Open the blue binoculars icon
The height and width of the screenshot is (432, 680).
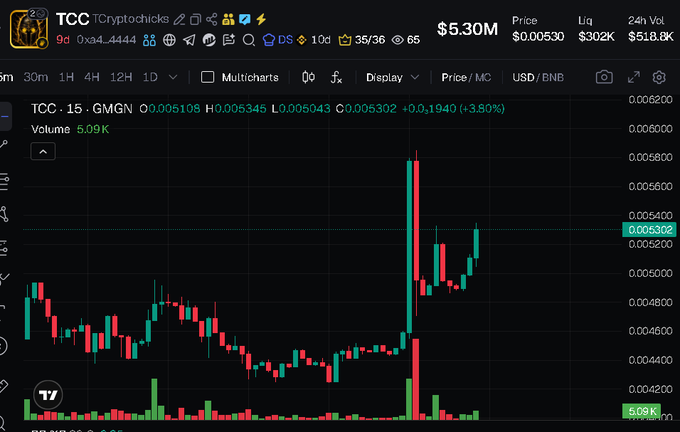pos(149,40)
